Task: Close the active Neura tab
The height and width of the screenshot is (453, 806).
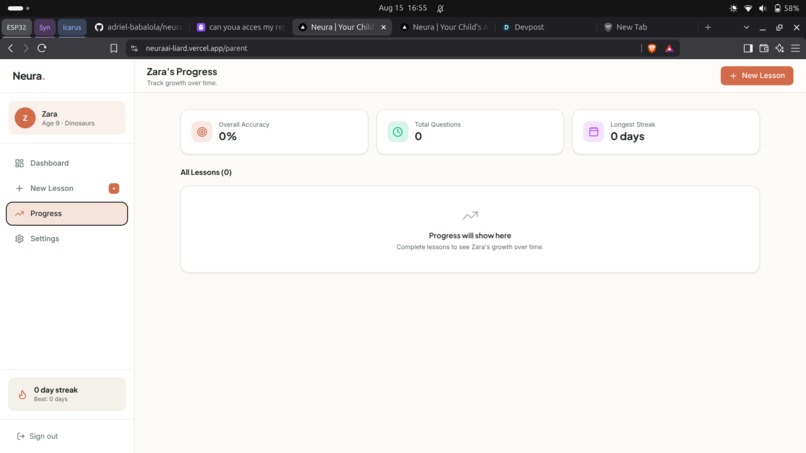Action: 383,27
